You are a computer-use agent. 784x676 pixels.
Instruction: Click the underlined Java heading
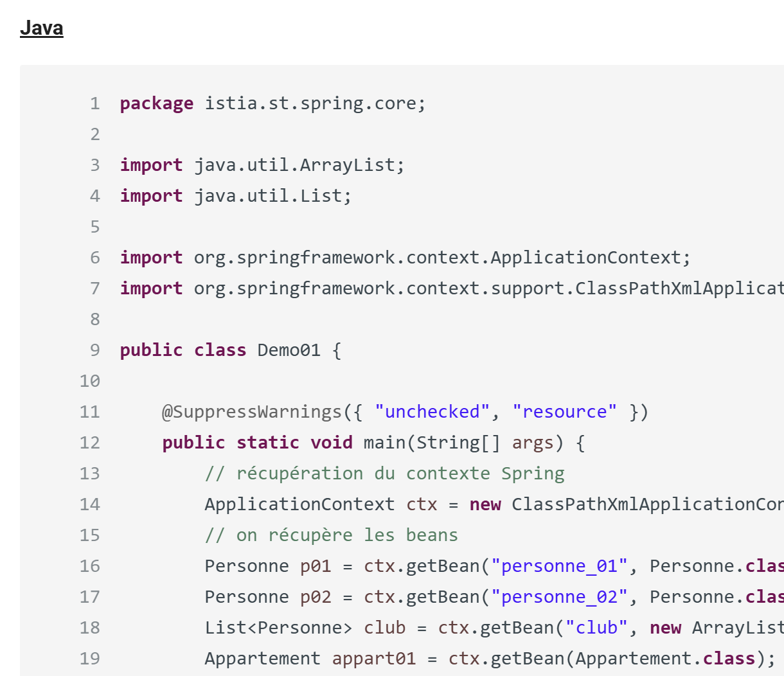[42, 28]
